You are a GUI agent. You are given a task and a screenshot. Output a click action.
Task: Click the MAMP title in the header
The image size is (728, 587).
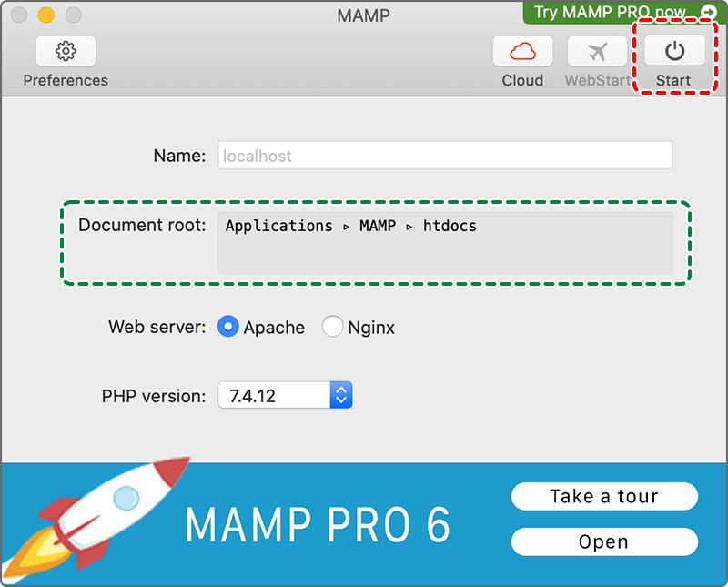[x=363, y=15]
